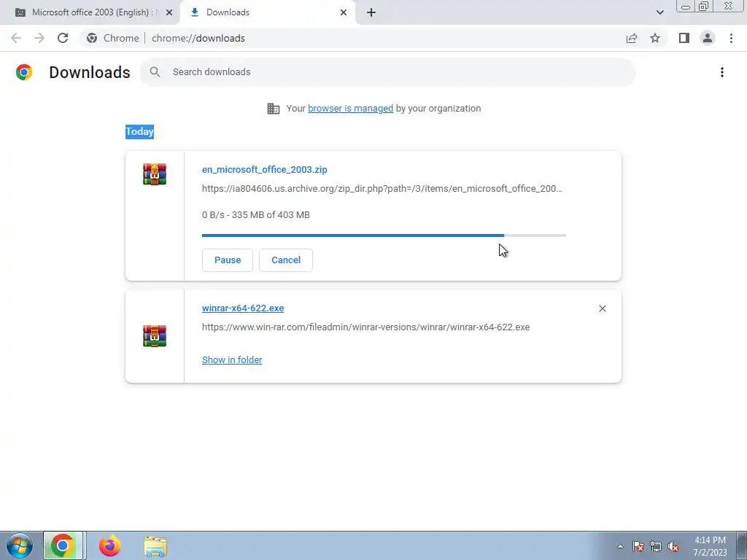Viewport: 747px width, 560px height.
Task: Click the Chrome site info chip in the address bar
Action: click(x=113, y=38)
